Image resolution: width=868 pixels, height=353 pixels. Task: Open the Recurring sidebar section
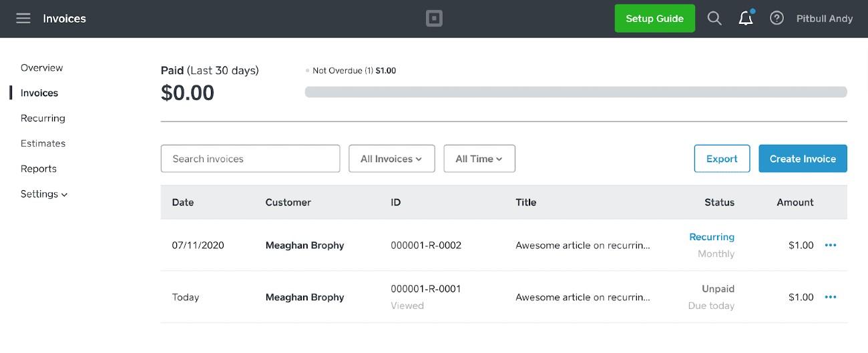click(x=43, y=118)
